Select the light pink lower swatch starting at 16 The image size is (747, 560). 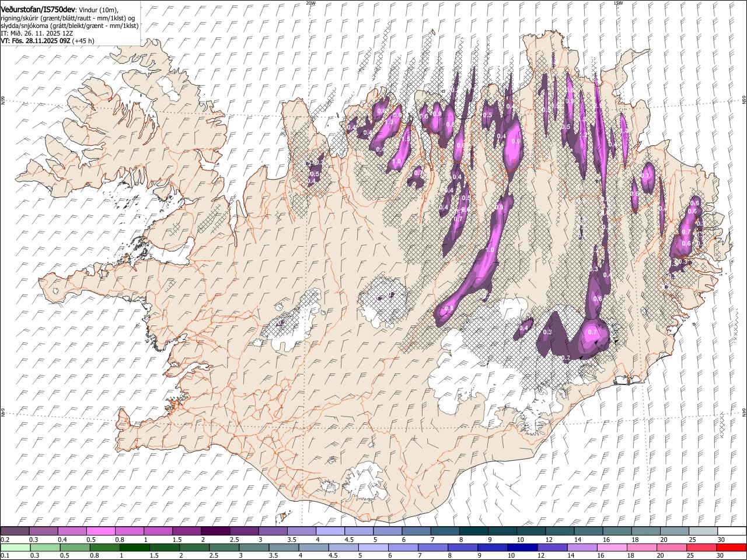[611, 547]
